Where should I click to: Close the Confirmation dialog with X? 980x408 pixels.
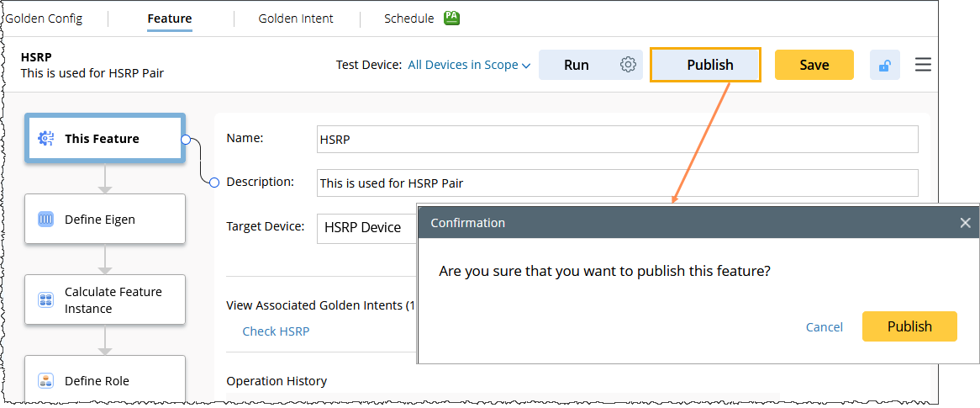click(x=965, y=223)
